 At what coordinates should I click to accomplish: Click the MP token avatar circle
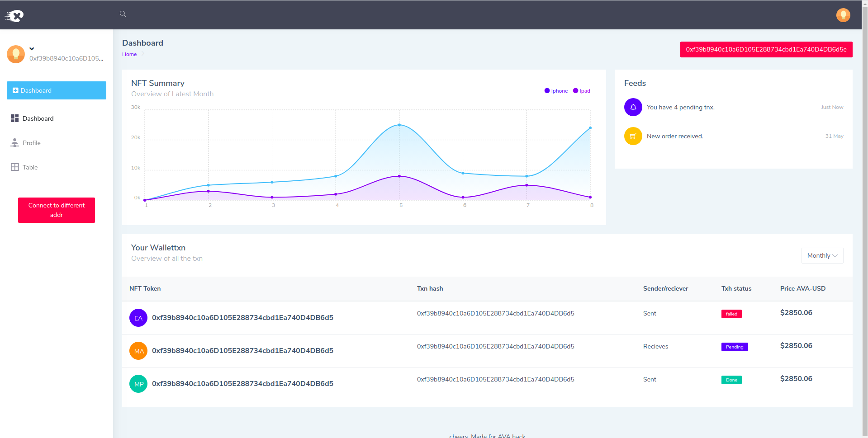138,384
